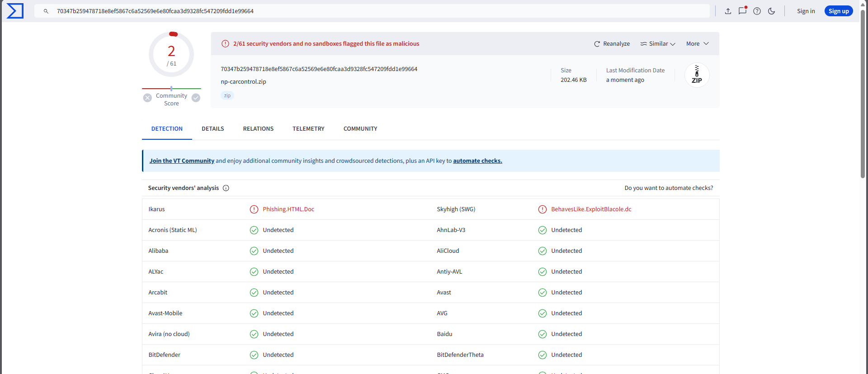
Task: Click the Sign in link
Action: pyautogui.click(x=806, y=11)
